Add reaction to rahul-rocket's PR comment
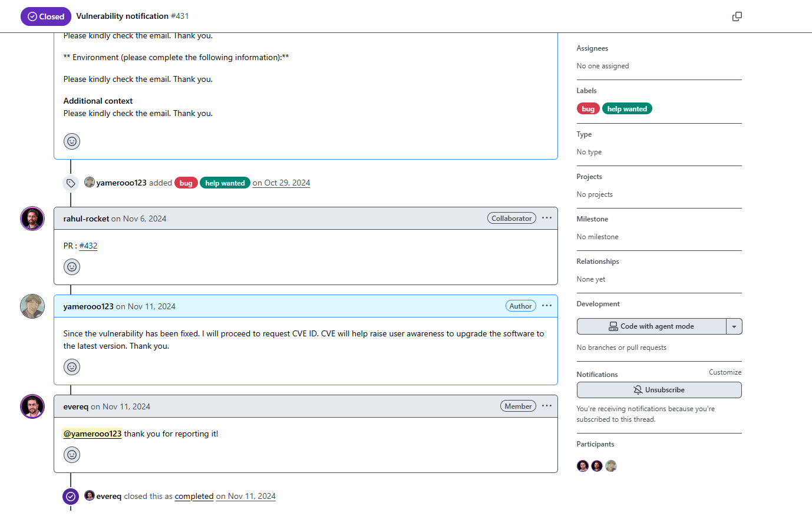This screenshot has height=516, width=812. pyautogui.click(x=72, y=267)
